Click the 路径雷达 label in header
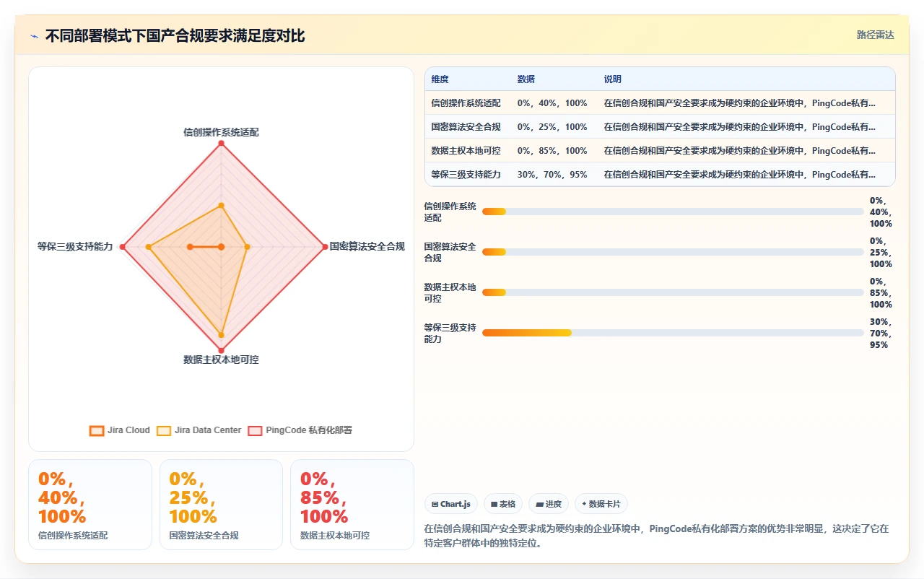The width and height of the screenshot is (924, 579). pyautogui.click(x=875, y=35)
